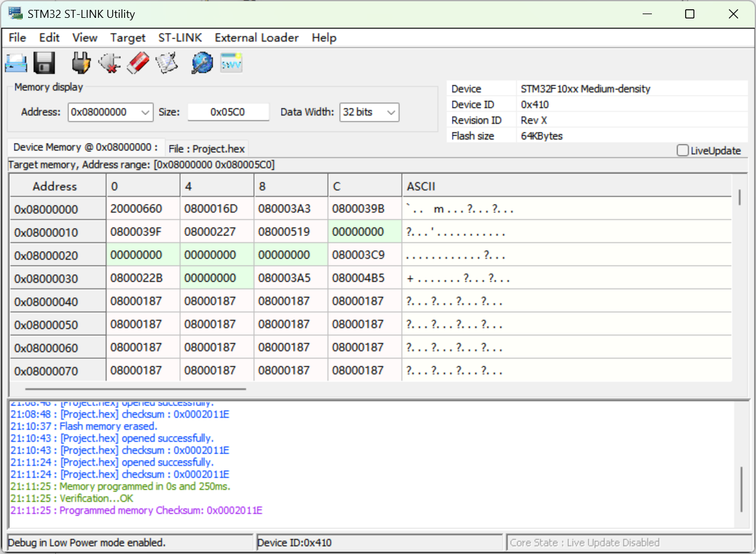Click the globe update icon in toolbar
The width and height of the screenshot is (756, 554).
coord(202,63)
